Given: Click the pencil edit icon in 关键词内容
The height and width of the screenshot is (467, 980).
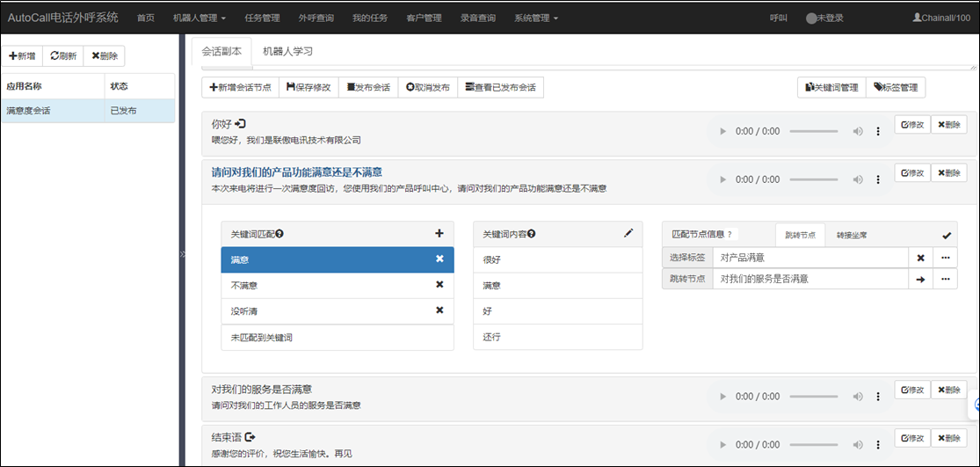Looking at the screenshot, I should [628, 234].
